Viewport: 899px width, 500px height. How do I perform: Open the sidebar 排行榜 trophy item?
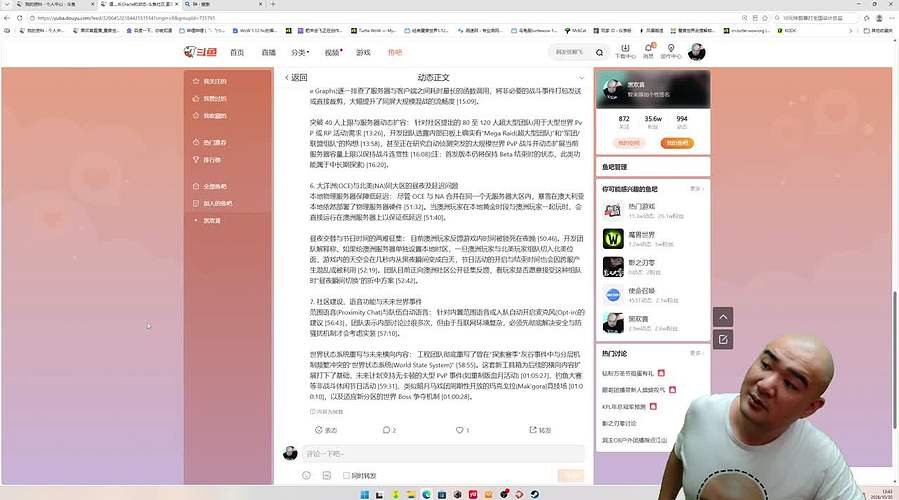[x=207, y=160]
